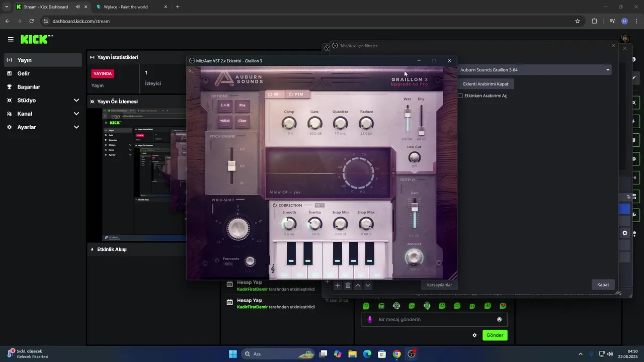
Task: Move the filter up with the arrow
Action: pos(358,285)
